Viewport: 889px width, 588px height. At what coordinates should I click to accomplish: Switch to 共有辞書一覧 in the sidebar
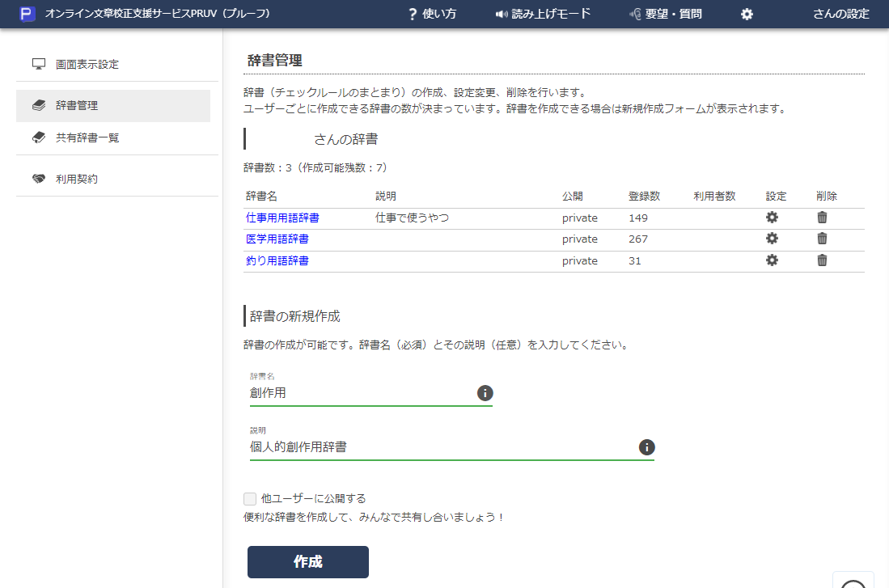click(x=84, y=136)
